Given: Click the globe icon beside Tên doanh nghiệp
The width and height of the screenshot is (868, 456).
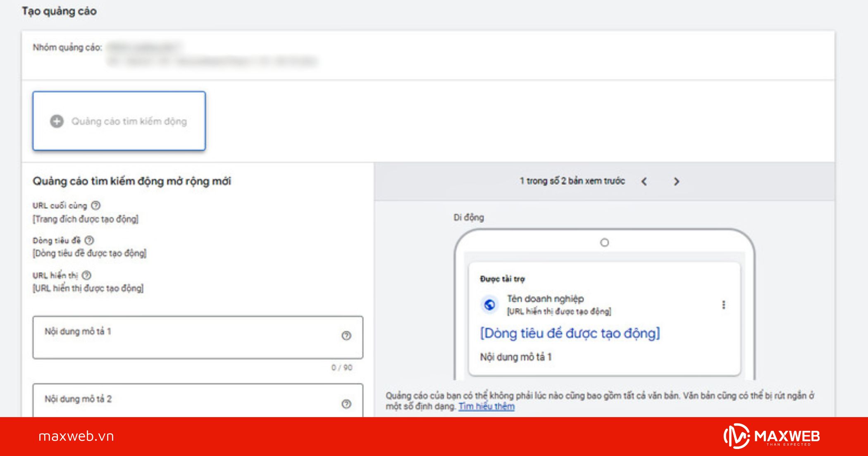Looking at the screenshot, I should [x=490, y=305].
